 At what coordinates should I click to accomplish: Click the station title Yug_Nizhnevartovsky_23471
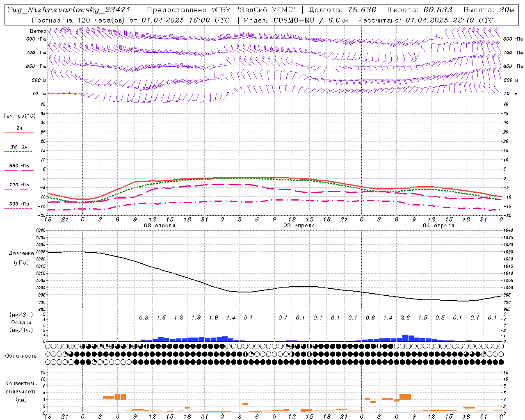click(68, 10)
